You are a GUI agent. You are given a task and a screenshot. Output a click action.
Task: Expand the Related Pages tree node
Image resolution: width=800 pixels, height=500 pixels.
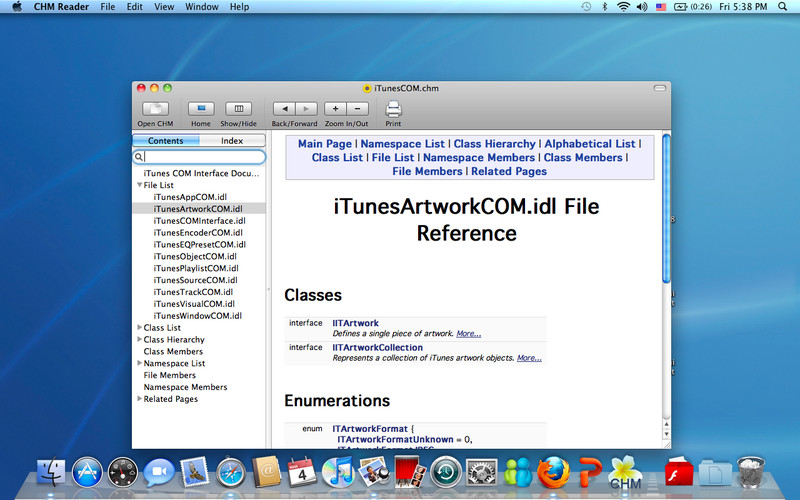pos(139,399)
